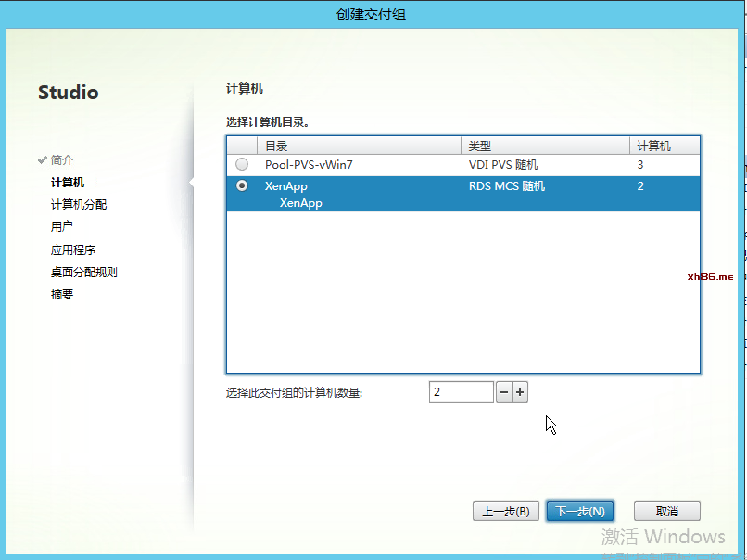
Task: Click the 下一步(N) button
Action: click(x=580, y=511)
